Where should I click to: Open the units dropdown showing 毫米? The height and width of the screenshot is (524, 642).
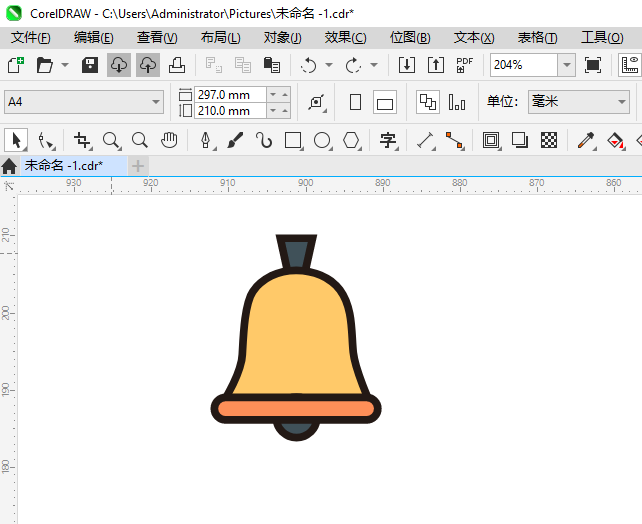pos(579,102)
